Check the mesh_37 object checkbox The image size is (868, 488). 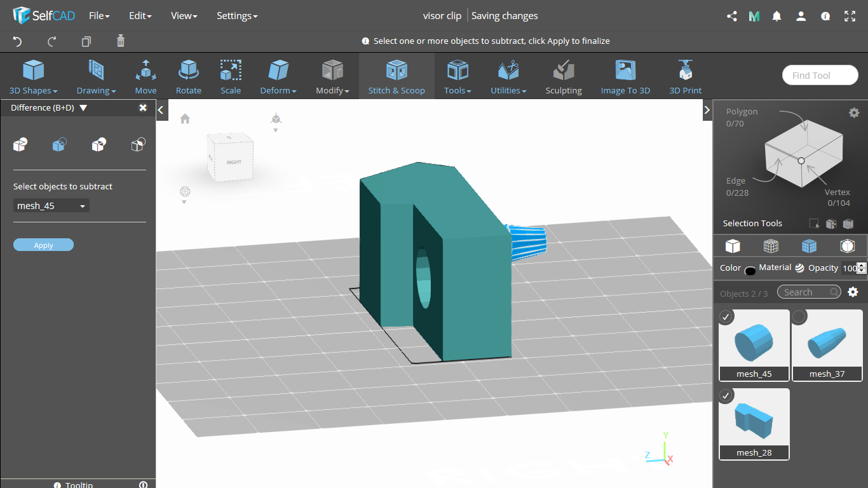point(799,316)
